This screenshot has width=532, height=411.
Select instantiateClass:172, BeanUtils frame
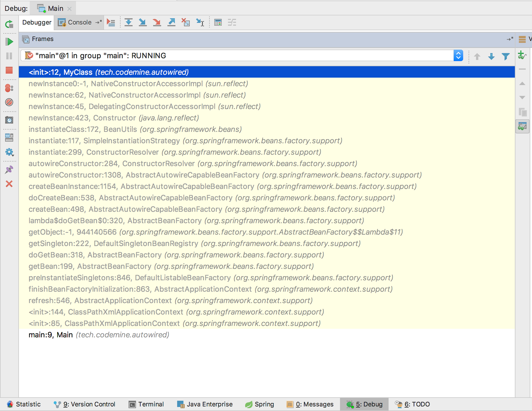point(267,129)
